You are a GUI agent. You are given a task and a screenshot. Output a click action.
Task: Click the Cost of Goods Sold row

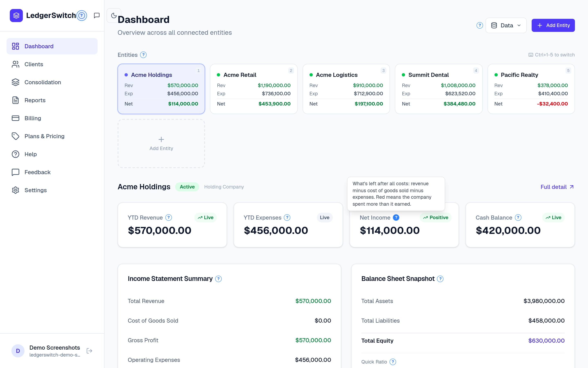(x=229, y=321)
